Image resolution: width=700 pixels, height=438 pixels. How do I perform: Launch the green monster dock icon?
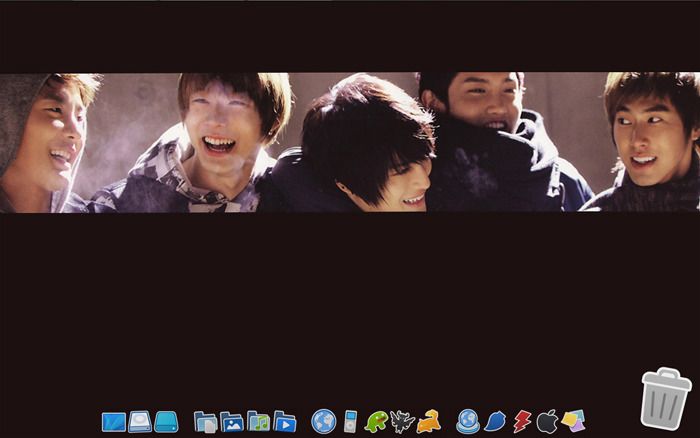376,422
